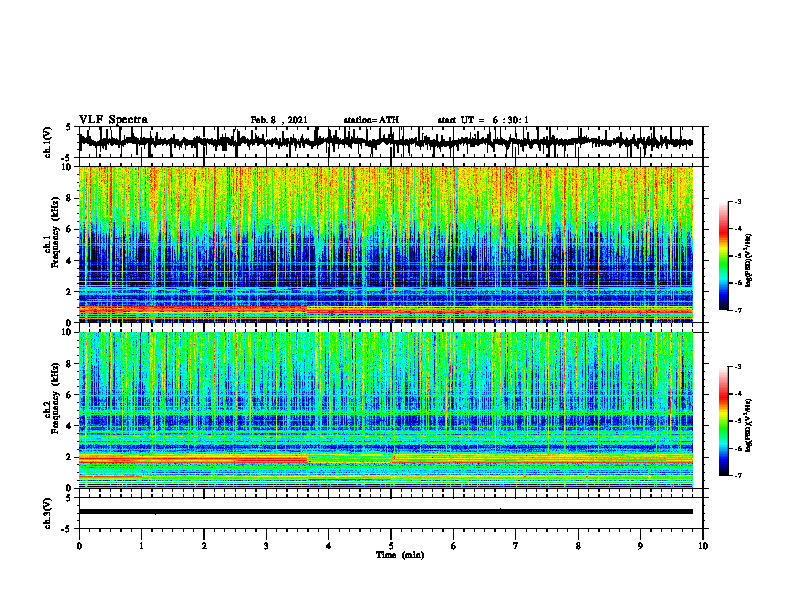Click the 4 tick on the Time axis
The image size is (792, 612).
(328, 546)
